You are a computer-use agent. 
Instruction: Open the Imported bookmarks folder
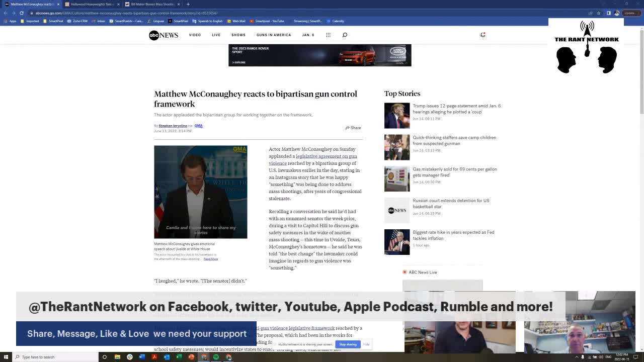coord(30,21)
